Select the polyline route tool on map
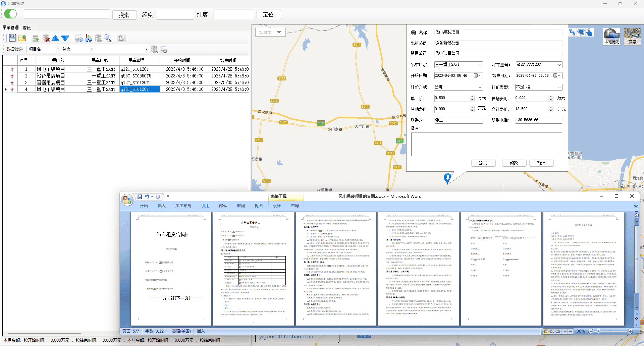Screen dimensions: 644x346 coord(572,32)
